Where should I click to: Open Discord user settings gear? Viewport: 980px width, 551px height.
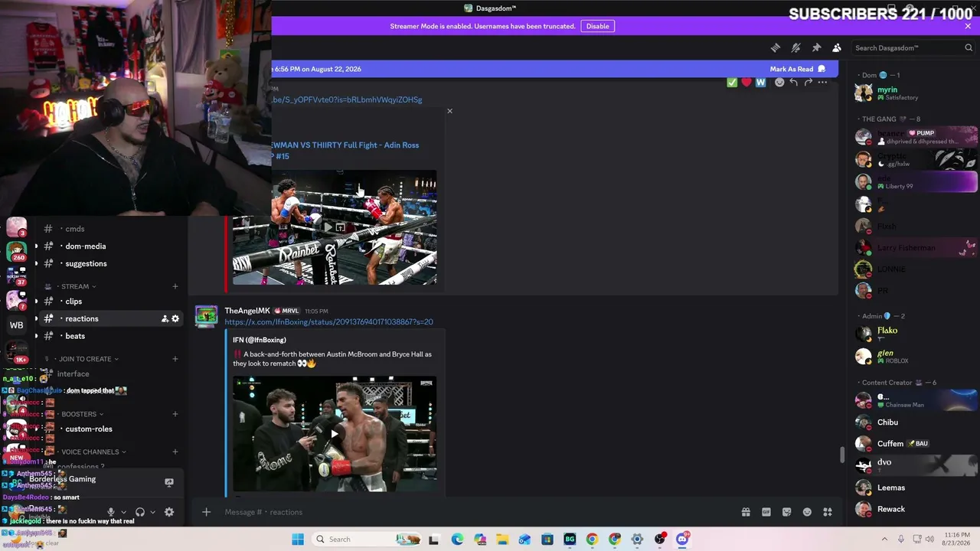point(169,512)
